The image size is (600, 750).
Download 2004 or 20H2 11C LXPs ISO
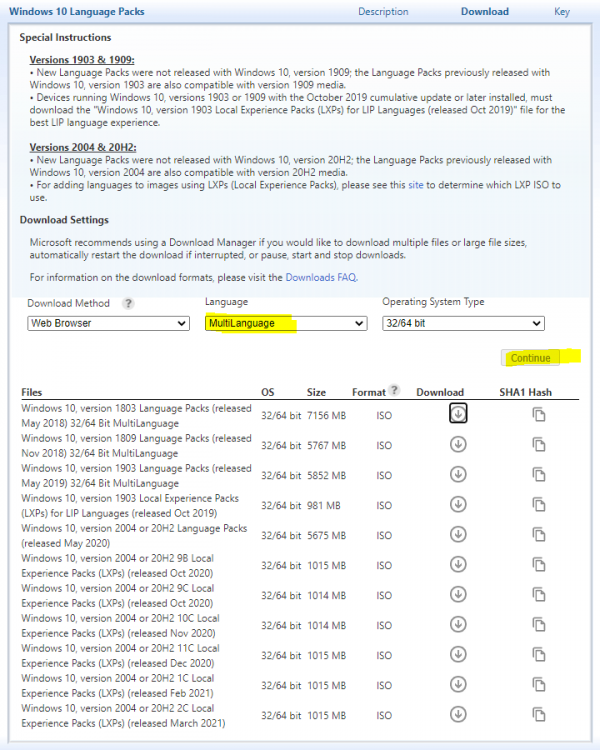(x=458, y=654)
